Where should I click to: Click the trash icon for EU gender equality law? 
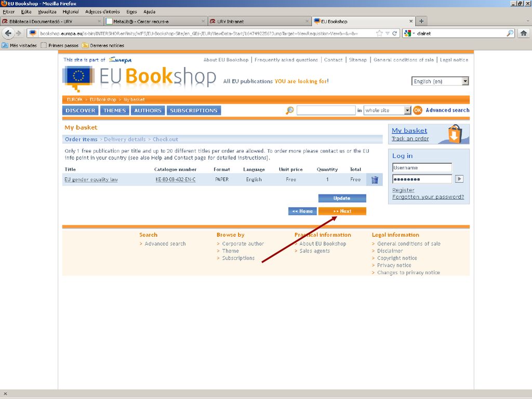point(375,180)
